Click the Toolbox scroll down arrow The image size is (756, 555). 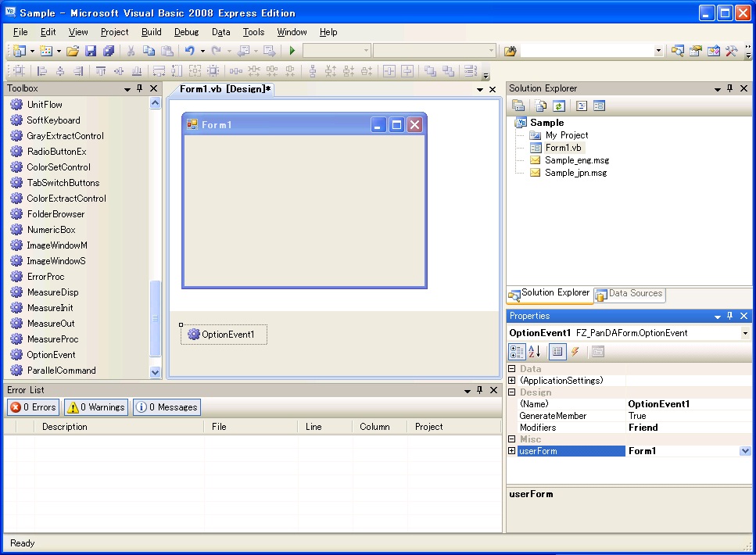156,372
